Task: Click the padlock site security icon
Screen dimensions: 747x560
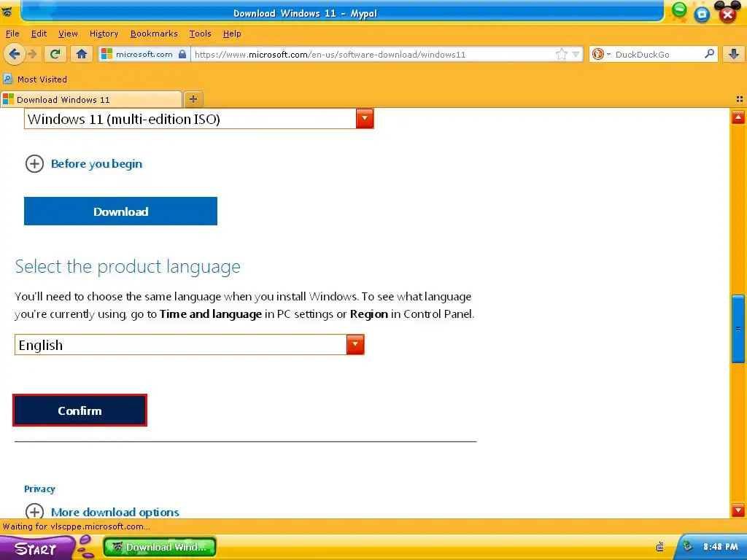Action: coord(182,54)
